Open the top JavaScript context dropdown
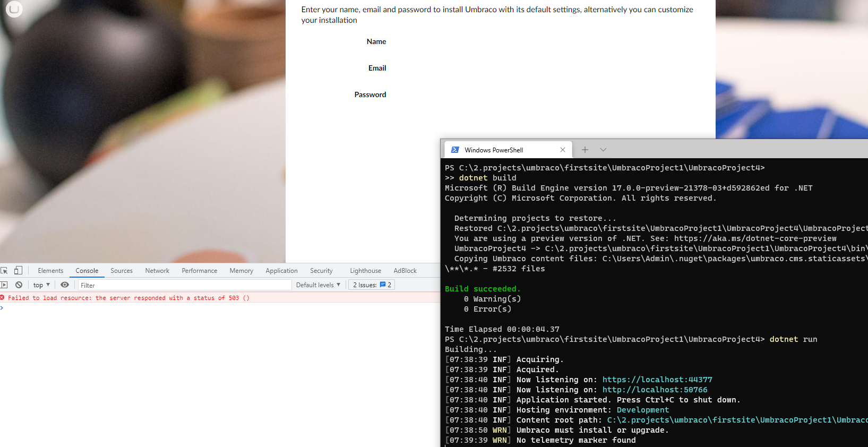The width and height of the screenshot is (868, 447). (x=41, y=285)
